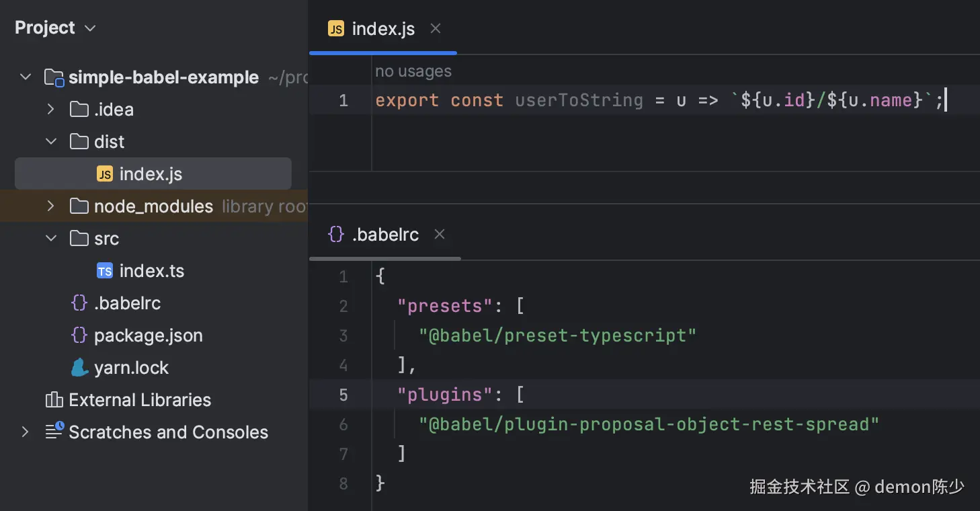The height and width of the screenshot is (511, 980).
Task: Click the JS icon beside dist's index.js
Action: (x=104, y=173)
